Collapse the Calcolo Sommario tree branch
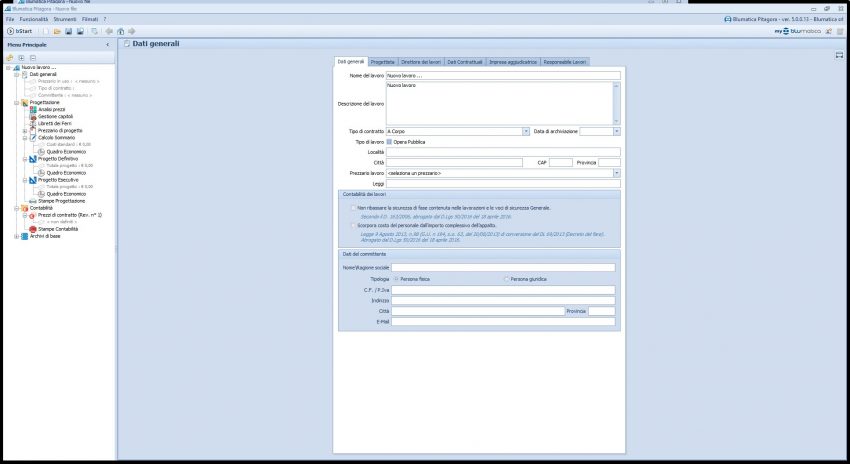 pos(25,138)
